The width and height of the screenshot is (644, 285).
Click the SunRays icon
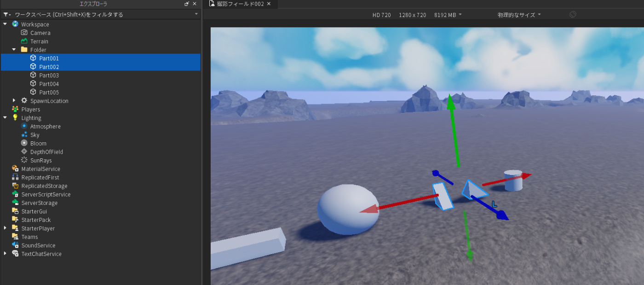[24, 160]
